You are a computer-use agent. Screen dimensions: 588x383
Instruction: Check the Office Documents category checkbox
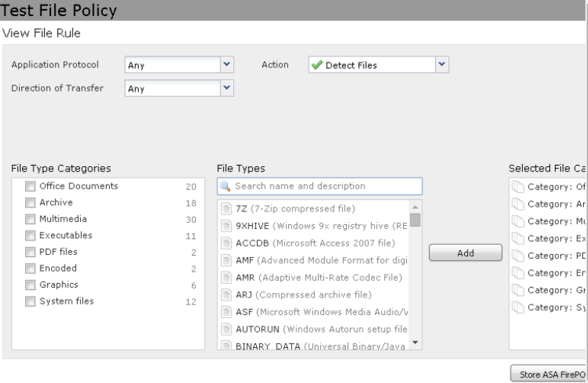pyautogui.click(x=30, y=186)
